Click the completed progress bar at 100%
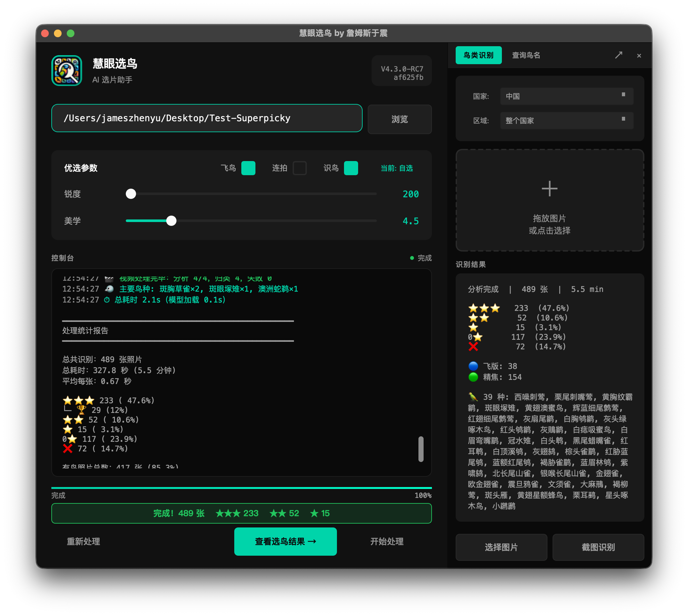This screenshot has height=616, width=688. pos(241,488)
